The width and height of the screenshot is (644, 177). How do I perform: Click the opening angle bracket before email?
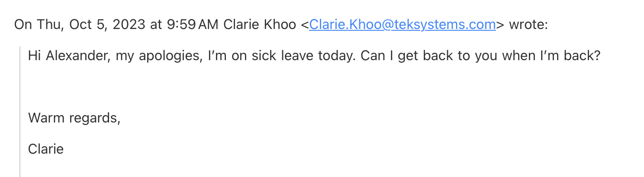click(x=305, y=25)
